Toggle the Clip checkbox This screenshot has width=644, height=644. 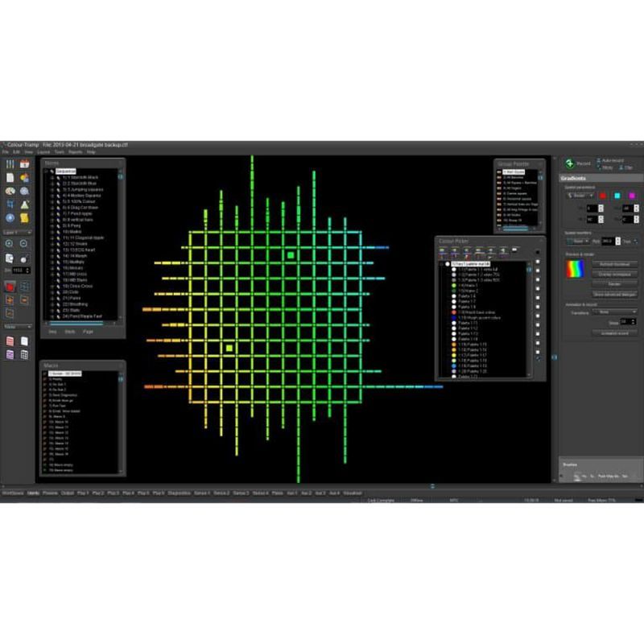coord(620,167)
